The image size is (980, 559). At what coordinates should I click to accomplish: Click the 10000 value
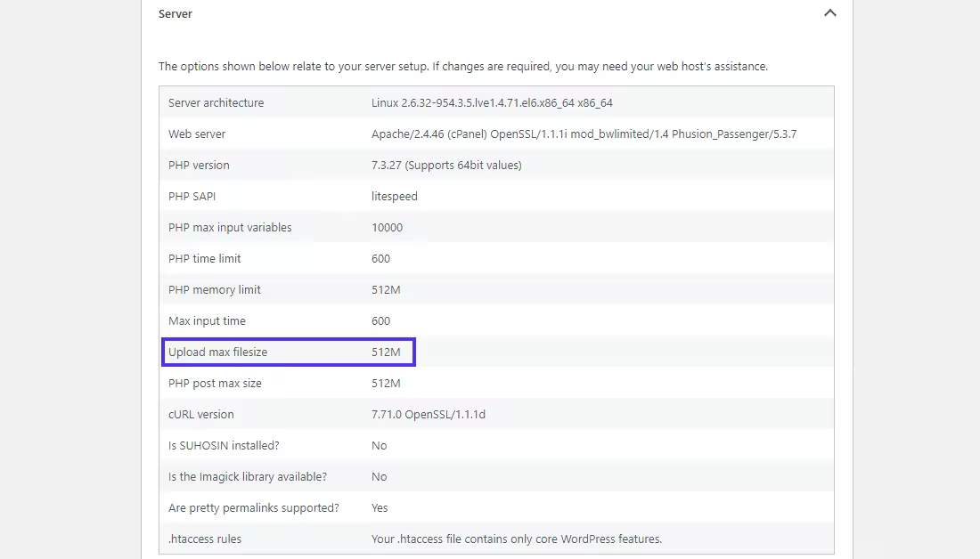387,227
